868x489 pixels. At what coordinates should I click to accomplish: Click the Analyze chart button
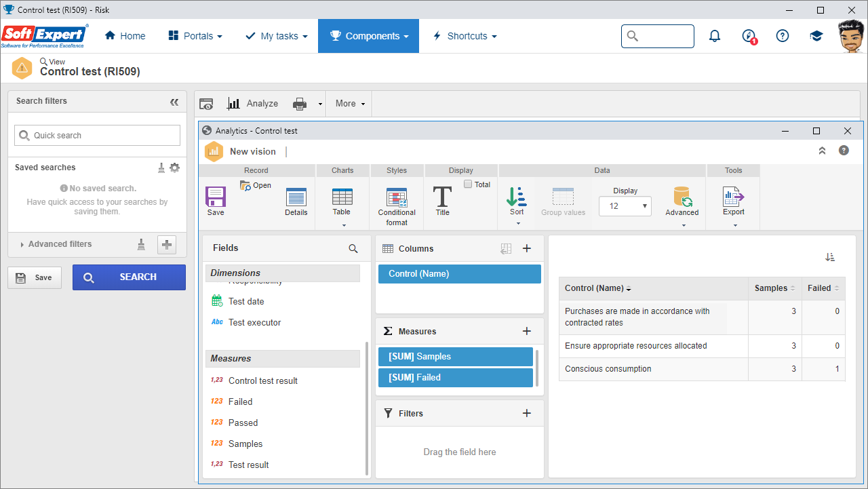(x=253, y=104)
